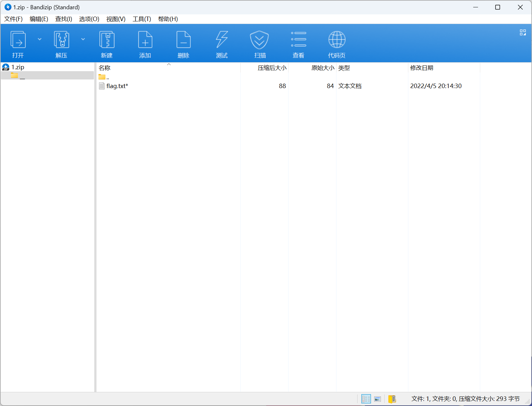532x406 pixels.
Task: Click the Open (打开) archive icon
Action: pyautogui.click(x=18, y=40)
